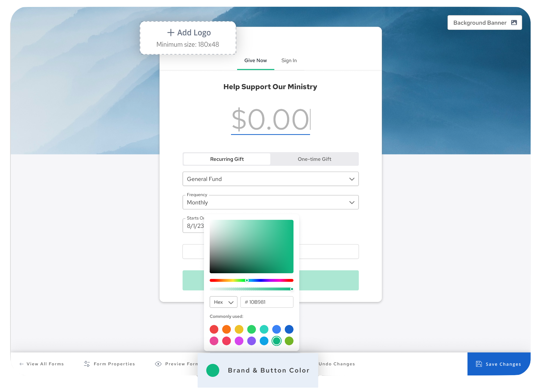Switch to the Sign In tab
The height and width of the screenshot is (392, 544).
(289, 60)
